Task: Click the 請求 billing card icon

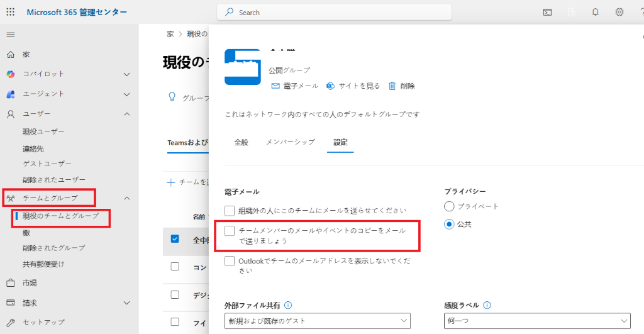Action: point(11,303)
